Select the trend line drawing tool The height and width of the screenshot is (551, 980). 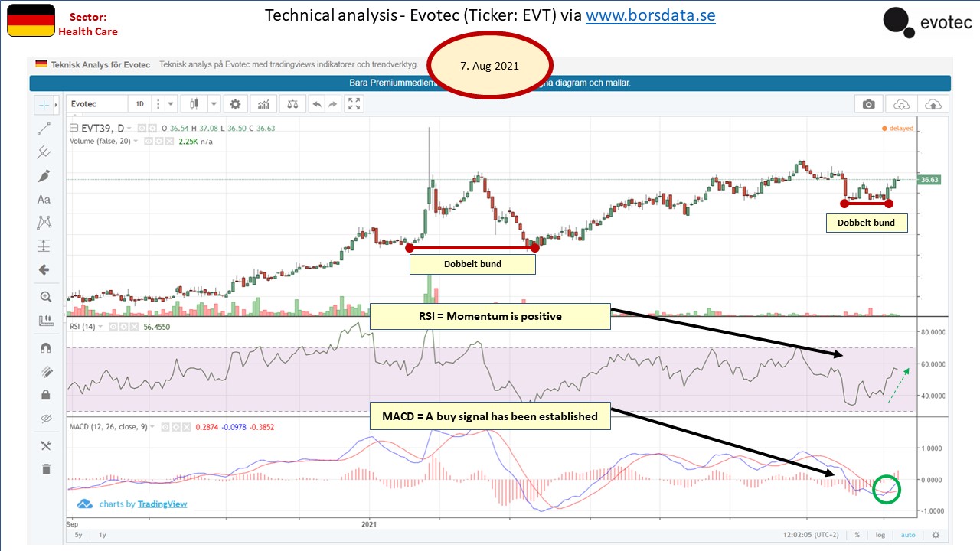[x=44, y=129]
